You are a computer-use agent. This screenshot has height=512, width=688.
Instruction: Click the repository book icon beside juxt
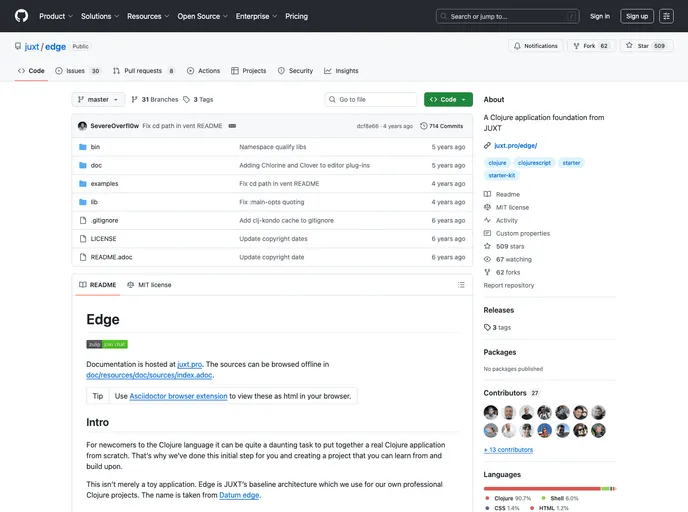18,46
